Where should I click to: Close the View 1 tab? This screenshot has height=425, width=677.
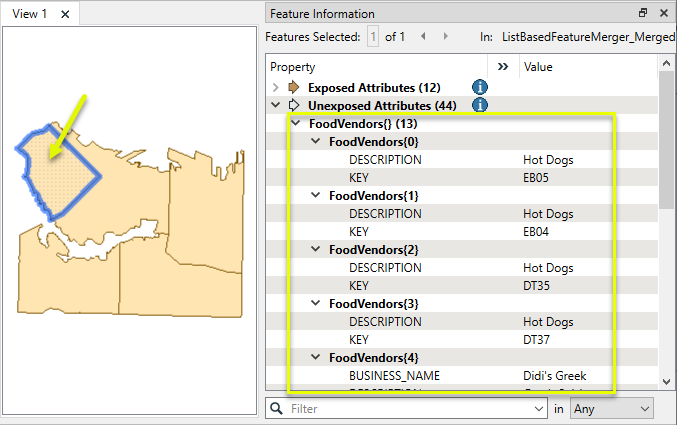point(65,14)
